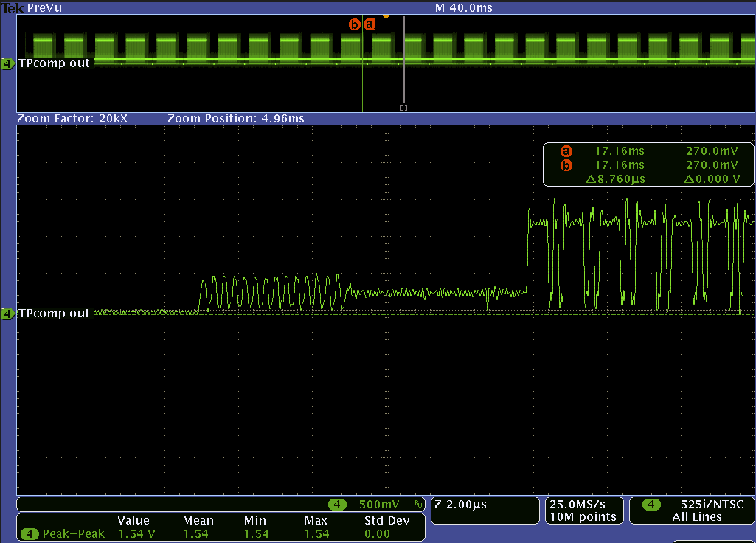This screenshot has width=756, height=543.
Task: Click the delta voltage 'Δ0.000 V' readout
Action: pos(712,179)
